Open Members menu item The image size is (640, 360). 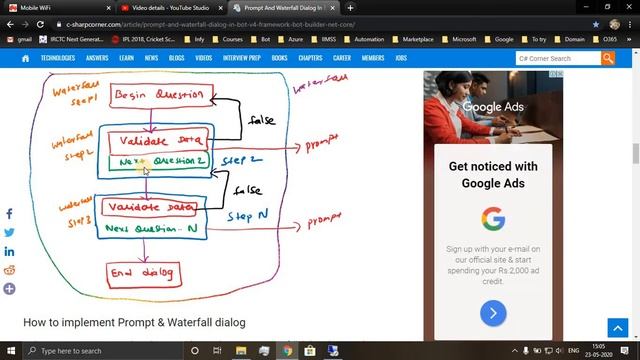[x=373, y=58]
